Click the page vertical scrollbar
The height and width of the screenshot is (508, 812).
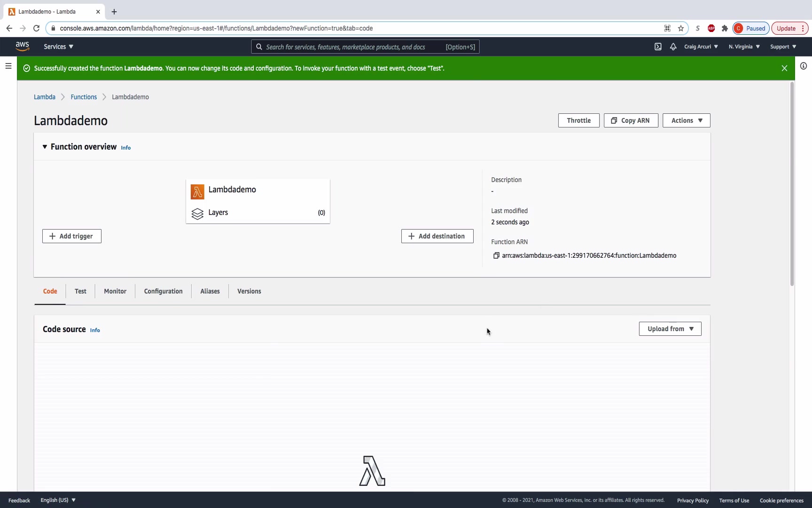pos(792,184)
